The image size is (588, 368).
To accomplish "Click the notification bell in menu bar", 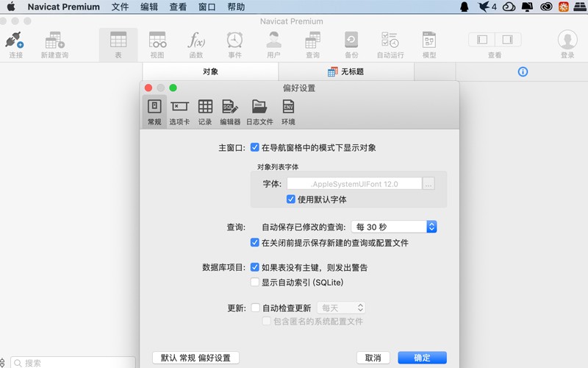I will coord(465,7).
